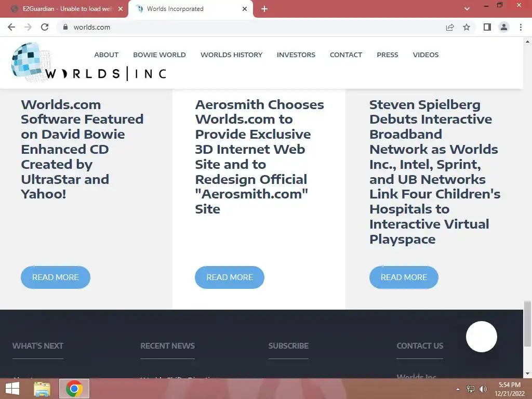Open a new browser tab
532x399 pixels.
264,9
